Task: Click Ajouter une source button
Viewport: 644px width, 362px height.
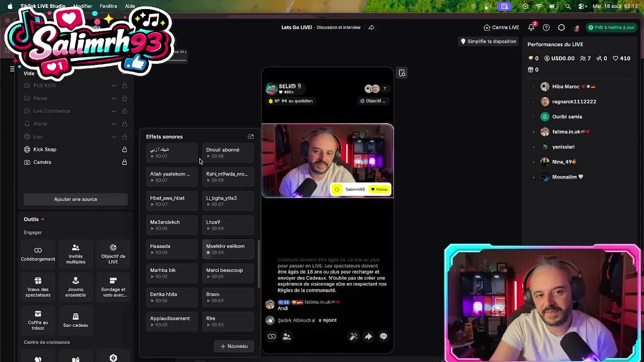Action: point(75,199)
